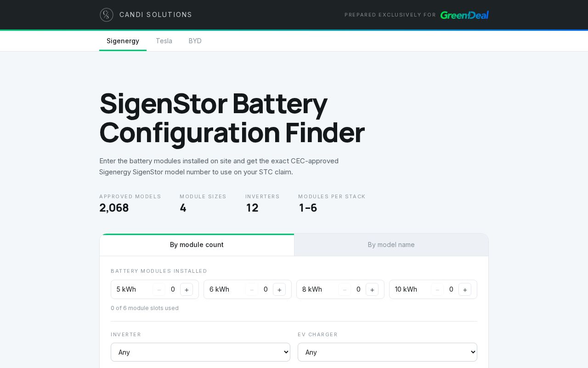Select the By module count tab

coord(197,245)
